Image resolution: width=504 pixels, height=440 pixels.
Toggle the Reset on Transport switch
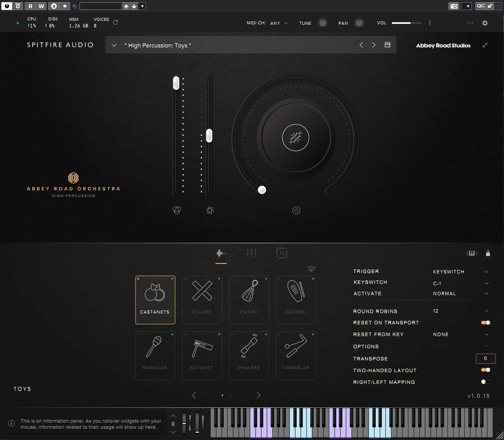tap(485, 323)
